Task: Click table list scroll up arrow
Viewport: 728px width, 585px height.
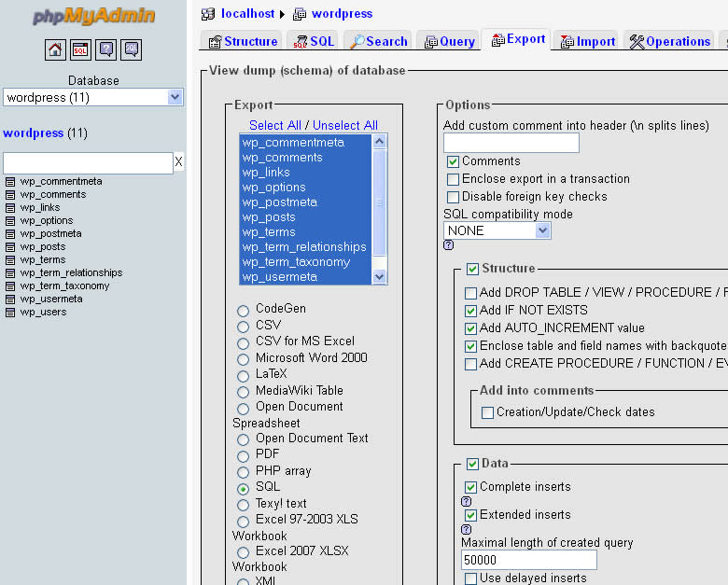Action: click(380, 141)
